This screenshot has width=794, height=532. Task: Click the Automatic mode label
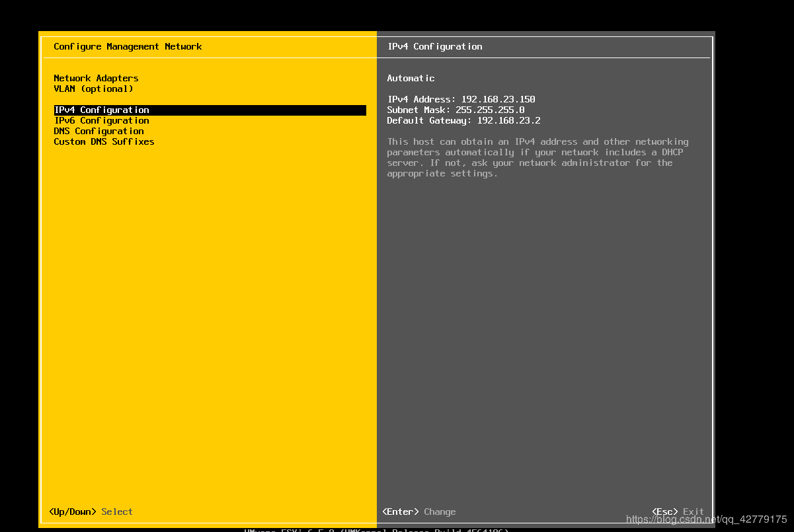click(x=411, y=78)
